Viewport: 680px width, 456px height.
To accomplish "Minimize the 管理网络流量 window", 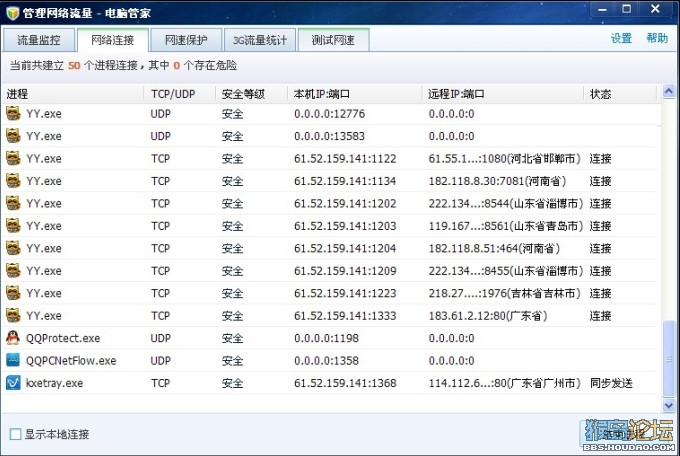I will 602,9.
